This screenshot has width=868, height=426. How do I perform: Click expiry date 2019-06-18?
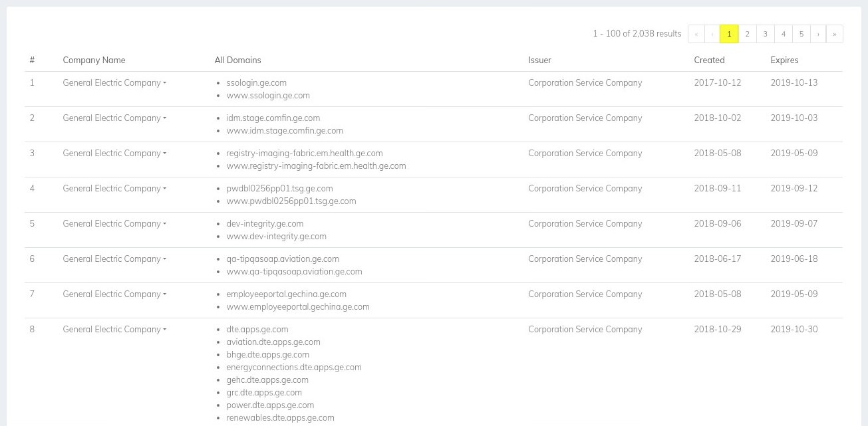coord(794,259)
